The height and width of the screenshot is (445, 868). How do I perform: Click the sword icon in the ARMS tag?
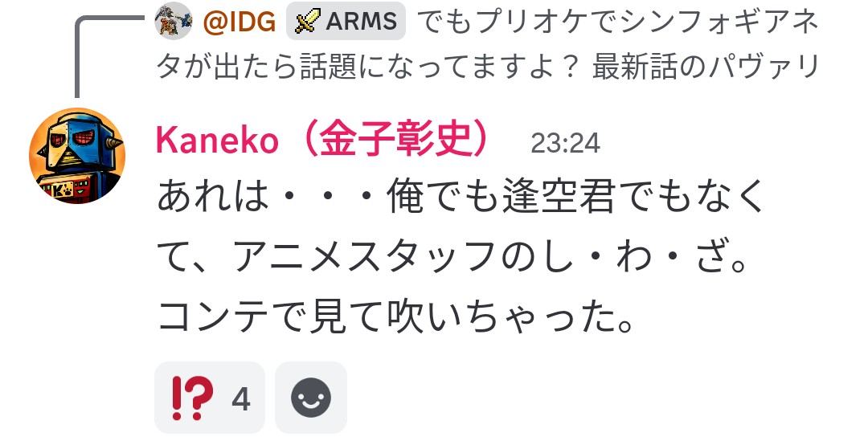pos(308,22)
